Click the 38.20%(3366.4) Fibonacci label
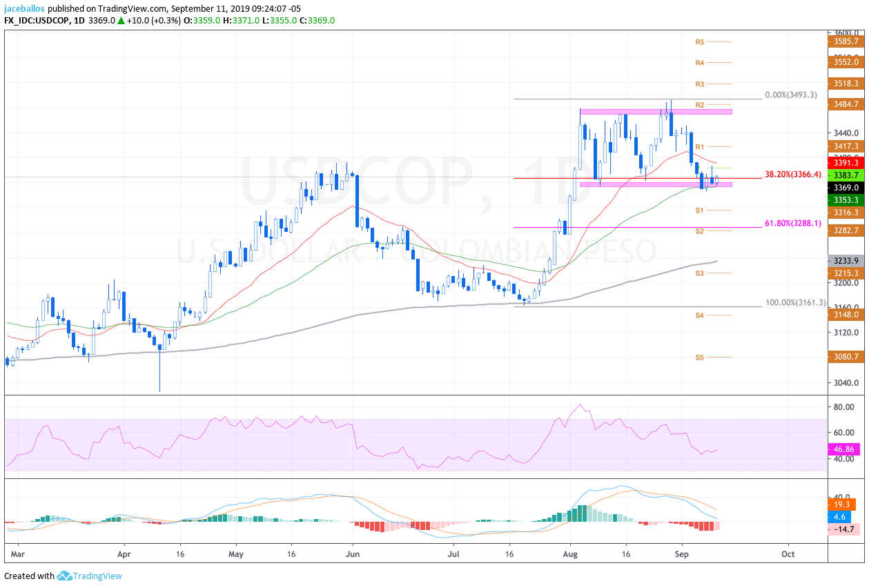The height and width of the screenshot is (588, 869). (793, 175)
